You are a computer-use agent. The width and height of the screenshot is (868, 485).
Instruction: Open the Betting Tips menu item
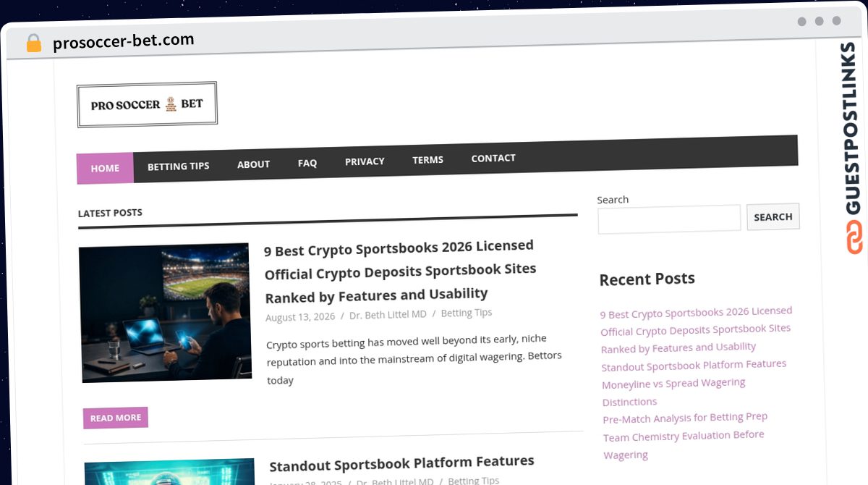(178, 166)
